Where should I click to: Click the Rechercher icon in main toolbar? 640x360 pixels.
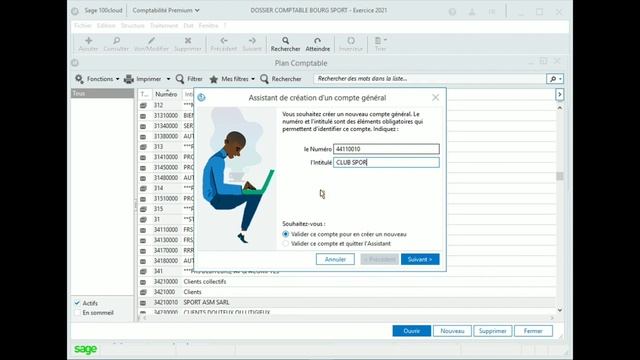tap(286, 40)
